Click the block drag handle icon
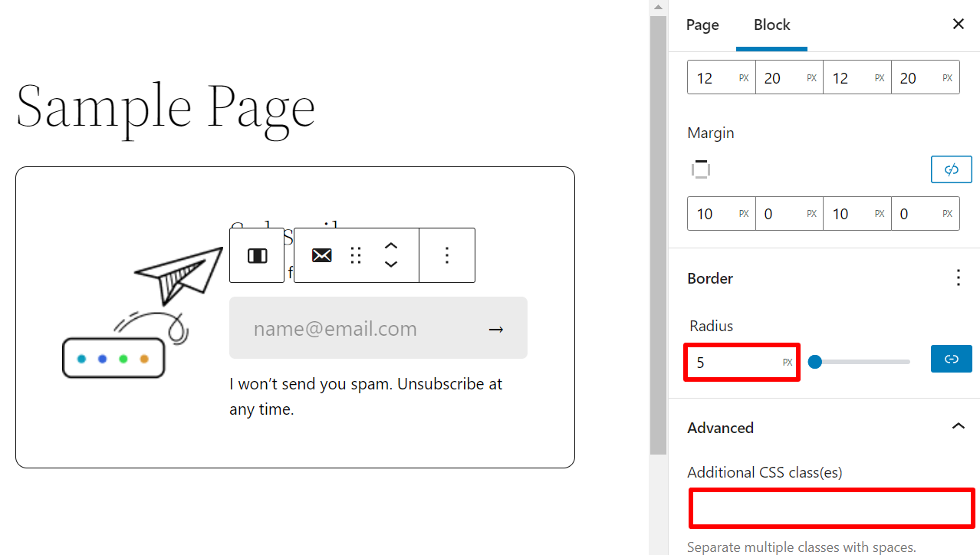This screenshot has width=980, height=555. [355, 255]
